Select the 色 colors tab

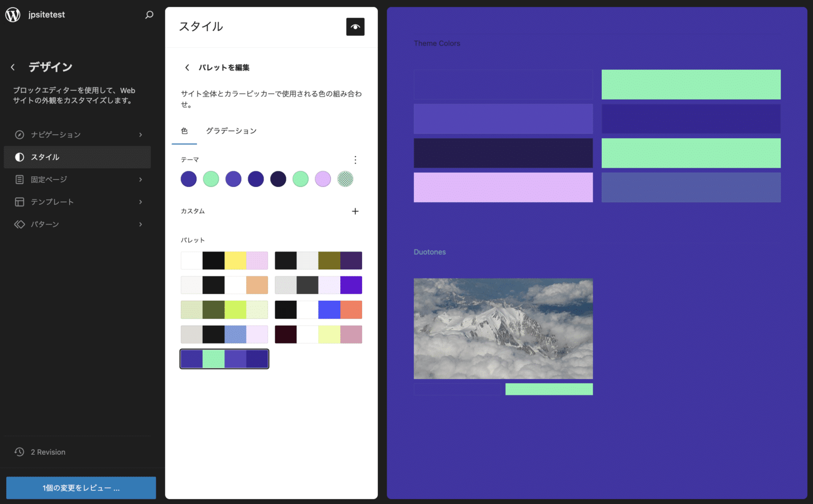184,131
